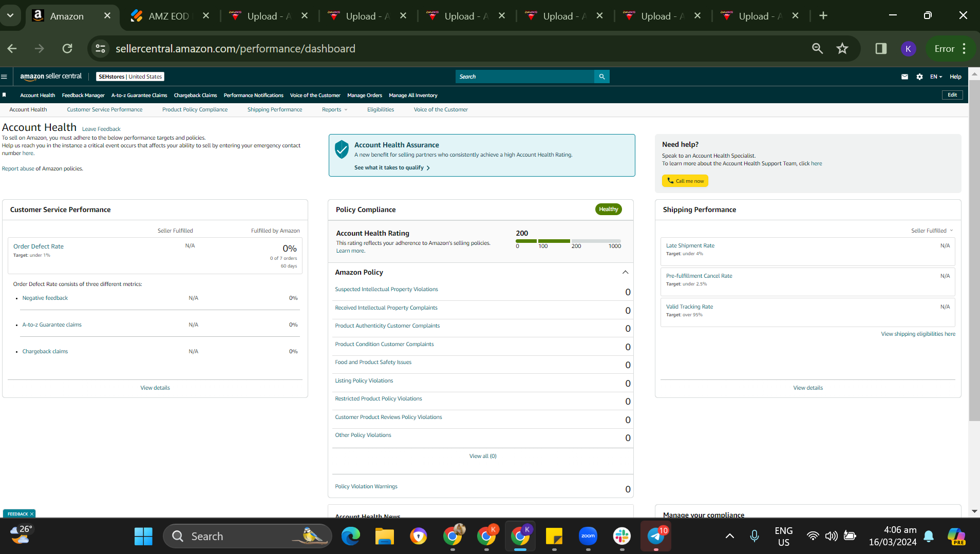Click View shipping eligibilities here link

pyautogui.click(x=918, y=334)
